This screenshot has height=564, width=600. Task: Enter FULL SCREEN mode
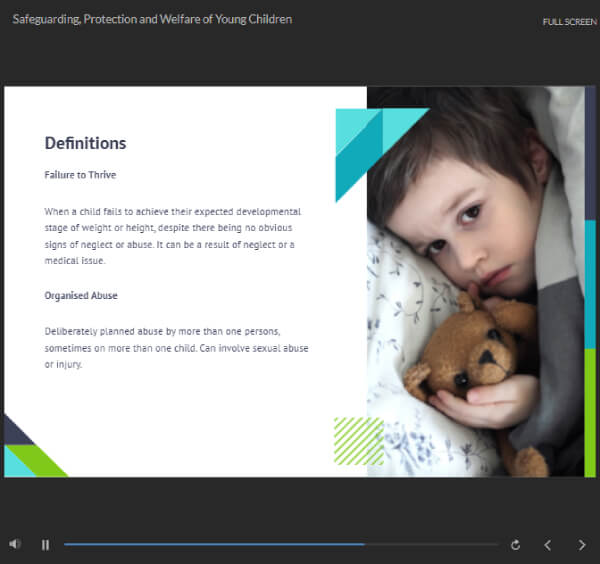[569, 22]
